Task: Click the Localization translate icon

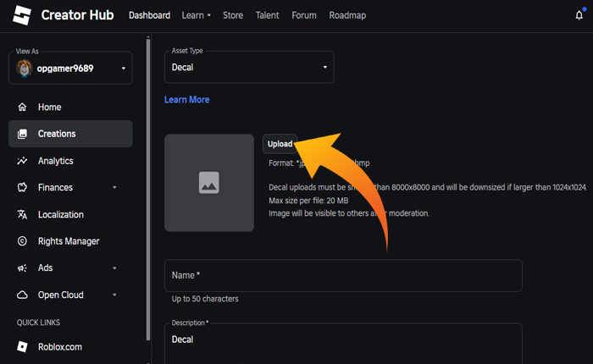Action: pyautogui.click(x=22, y=214)
